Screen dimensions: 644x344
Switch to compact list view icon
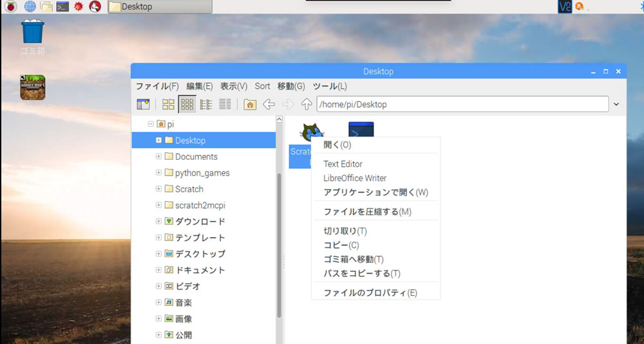206,104
